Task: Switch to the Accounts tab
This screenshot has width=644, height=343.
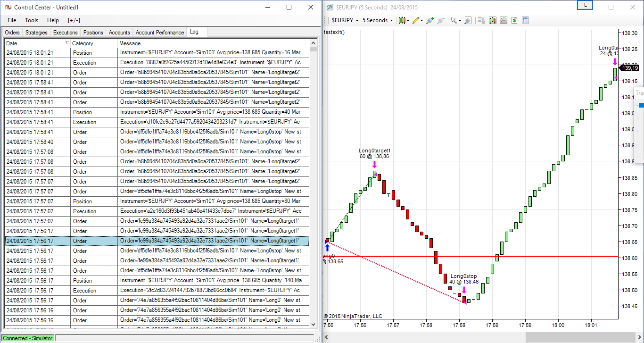Action: (x=119, y=33)
